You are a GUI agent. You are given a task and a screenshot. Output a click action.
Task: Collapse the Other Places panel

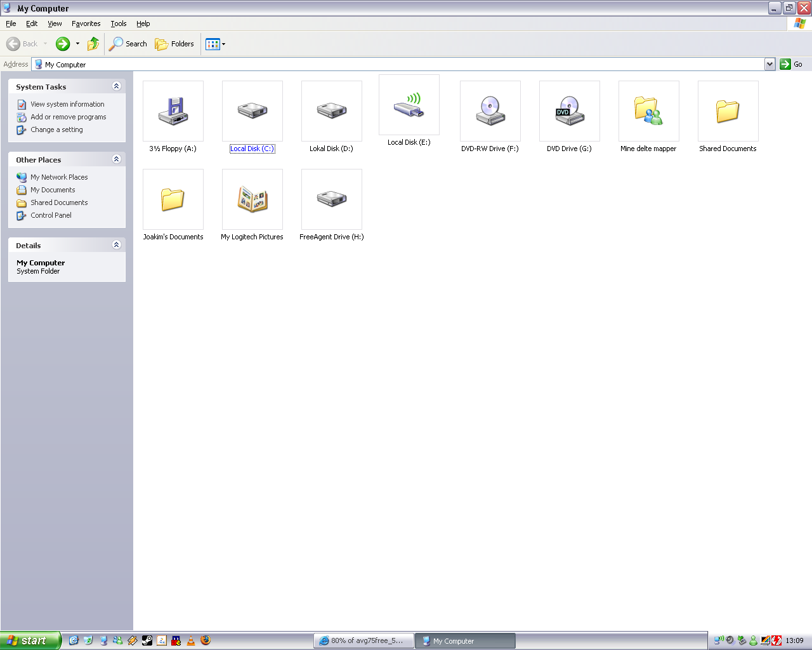click(x=116, y=159)
